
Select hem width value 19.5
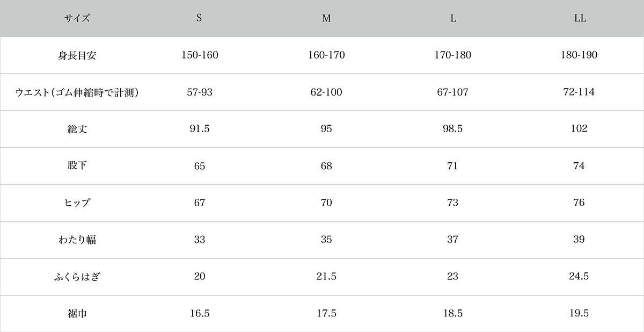tap(579, 313)
